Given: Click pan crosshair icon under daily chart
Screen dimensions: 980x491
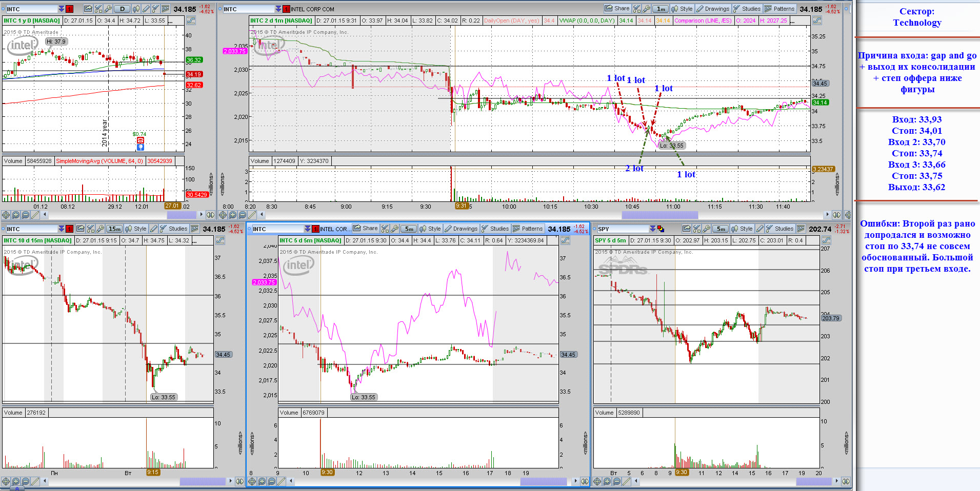Looking at the screenshot, I should pyautogui.click(x=6, y=215).
